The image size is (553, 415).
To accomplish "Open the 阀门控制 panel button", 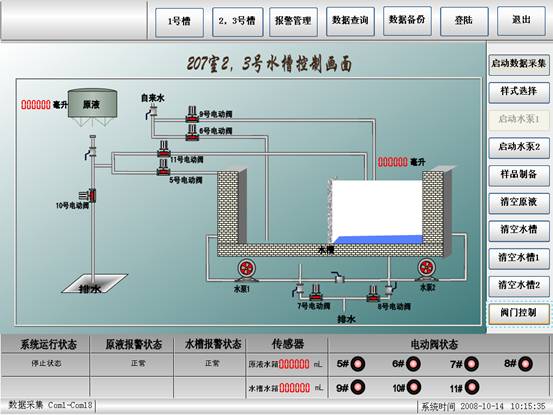I will point(519,313).
